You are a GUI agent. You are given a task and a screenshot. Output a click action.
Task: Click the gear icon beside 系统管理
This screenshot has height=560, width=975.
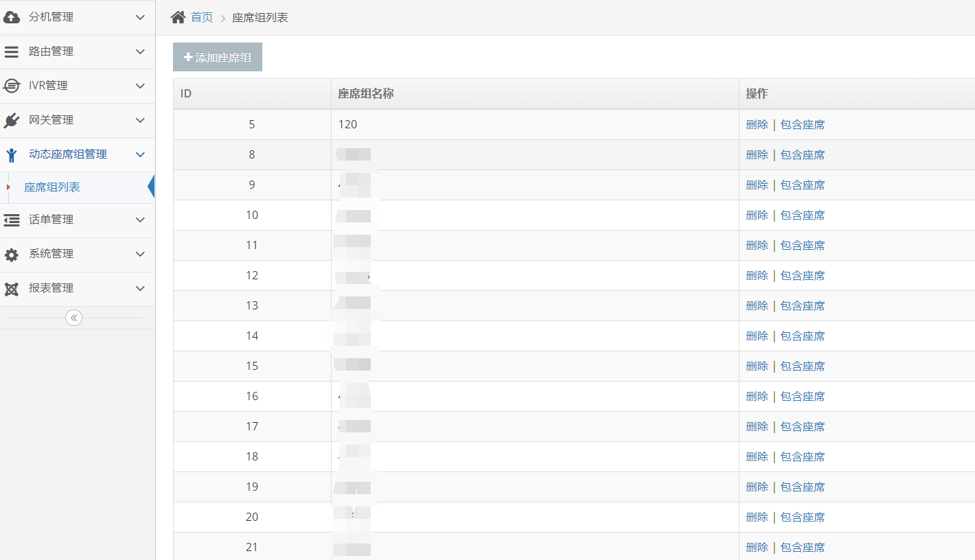12,254
